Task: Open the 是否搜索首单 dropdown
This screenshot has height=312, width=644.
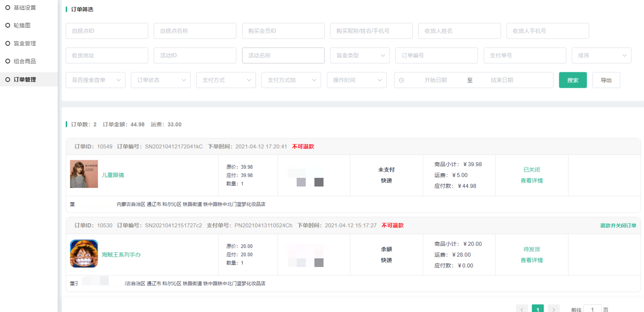Action: (x=95, y=80)
